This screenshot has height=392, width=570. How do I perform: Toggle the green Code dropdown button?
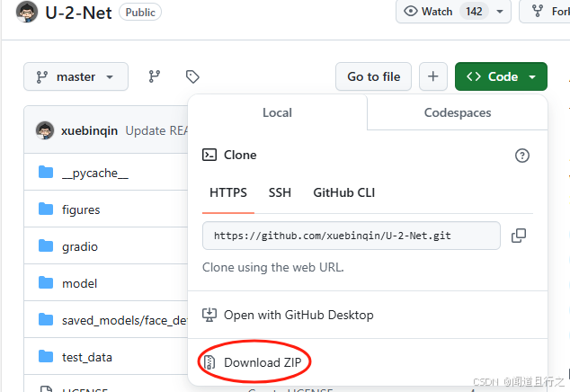[x=501, y=76]
